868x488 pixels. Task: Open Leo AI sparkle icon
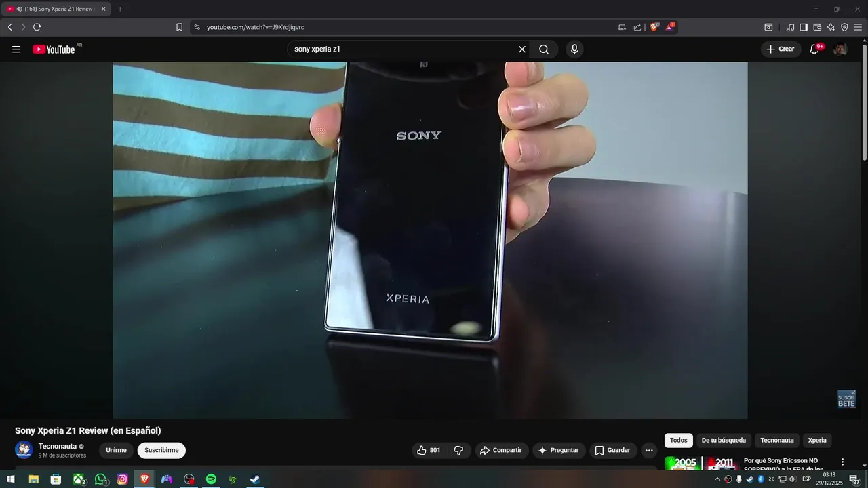click(x=831, y=27)
